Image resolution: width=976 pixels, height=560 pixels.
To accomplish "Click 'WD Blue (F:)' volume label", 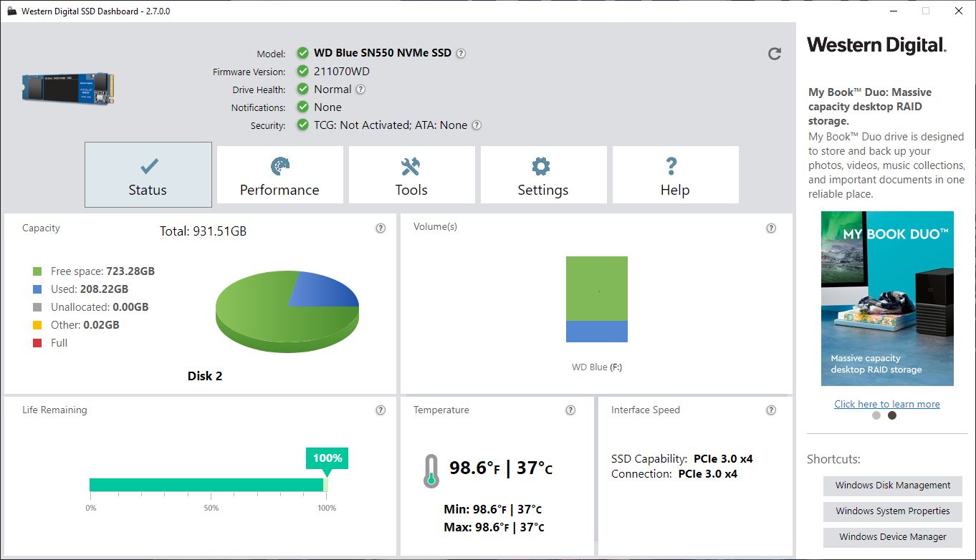I will pos(597,367).
